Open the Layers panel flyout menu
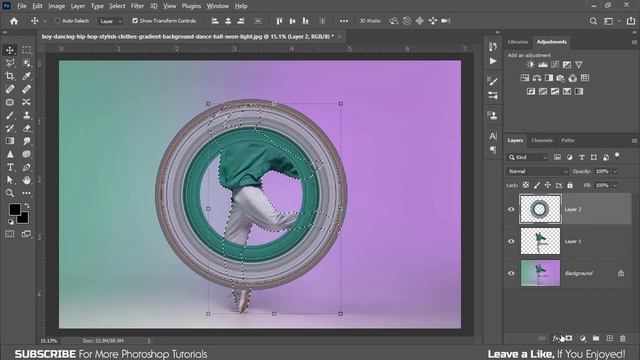640x360 pixels. [634, 140]
